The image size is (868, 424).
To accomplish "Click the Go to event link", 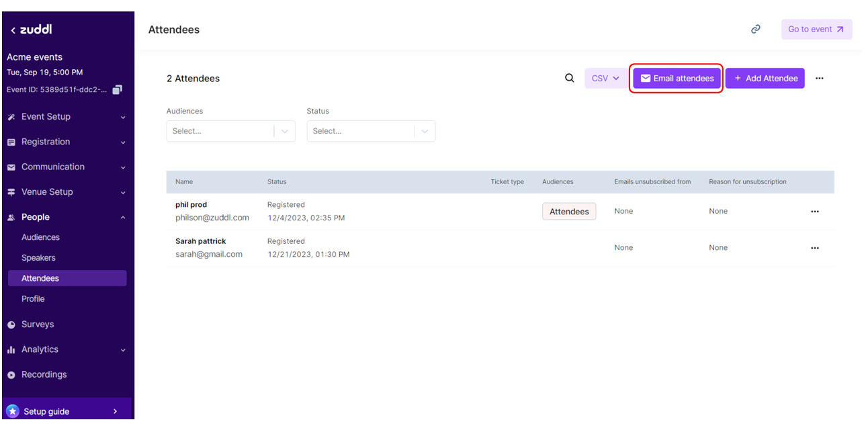I will point(816,29).
